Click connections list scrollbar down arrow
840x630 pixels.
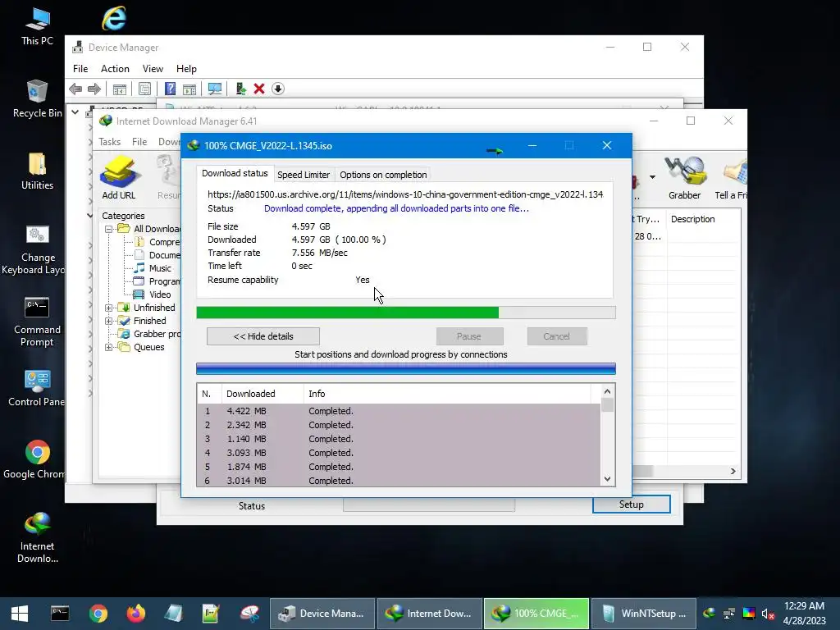coord(608,479)
